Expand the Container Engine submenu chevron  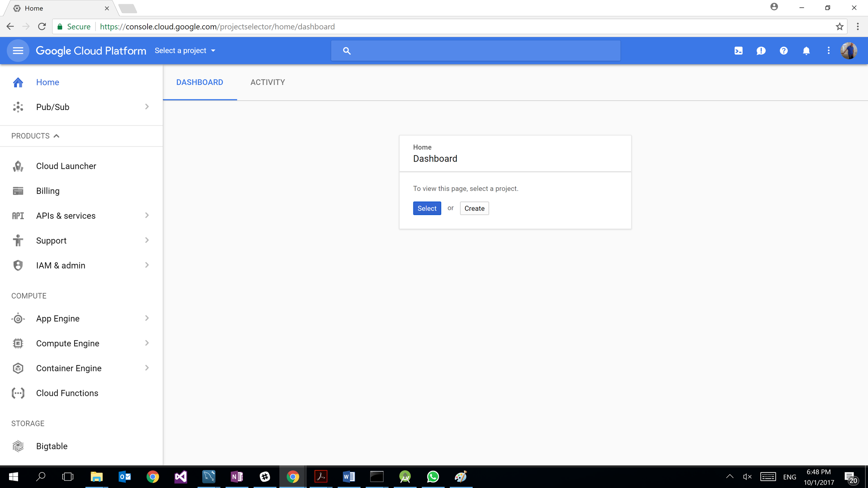(147, 368)
